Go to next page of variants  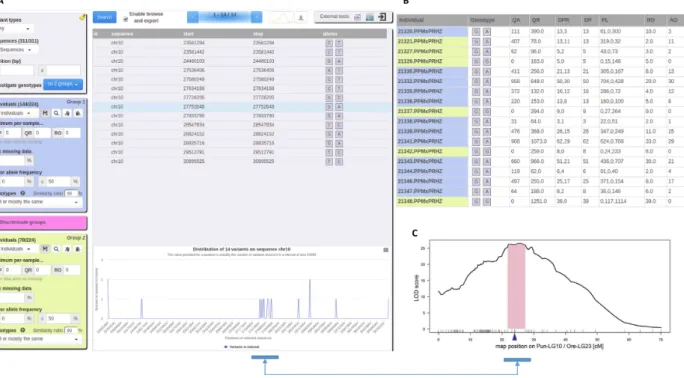pos(256,17)
